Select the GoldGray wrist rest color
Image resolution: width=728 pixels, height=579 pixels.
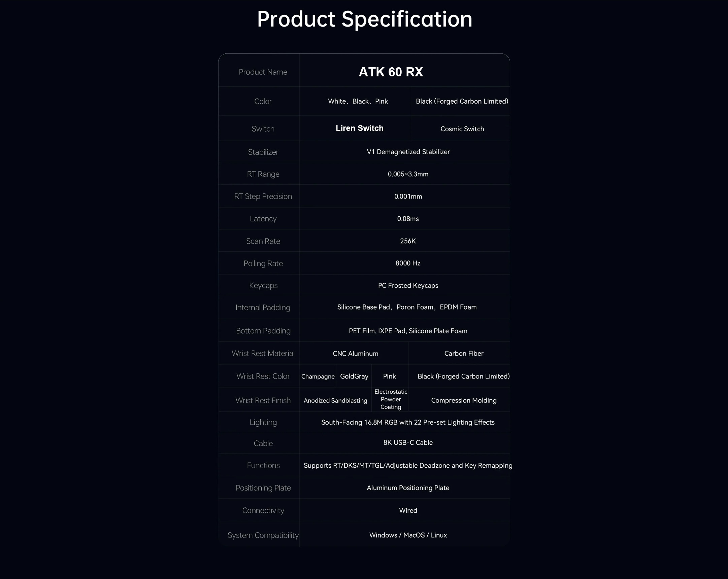pos(354,376)
